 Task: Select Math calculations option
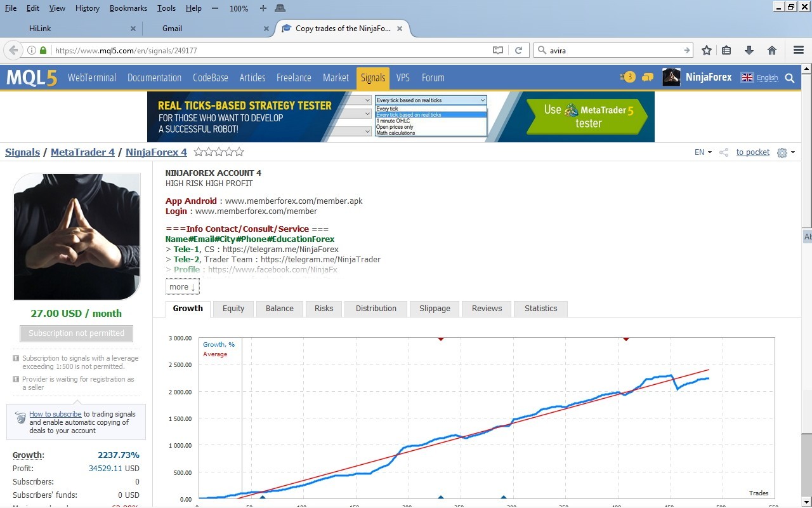[431, 133]
